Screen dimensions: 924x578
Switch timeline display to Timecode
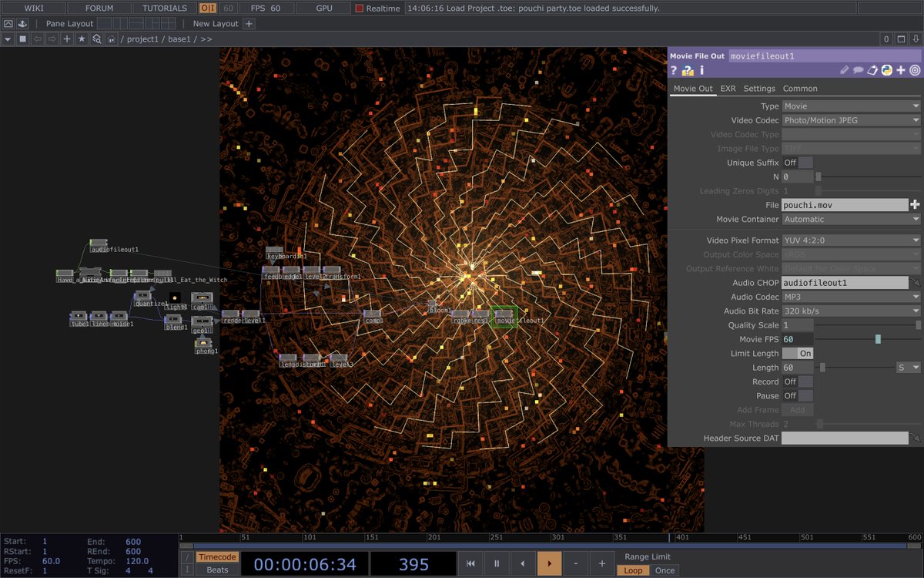[216, 557]
